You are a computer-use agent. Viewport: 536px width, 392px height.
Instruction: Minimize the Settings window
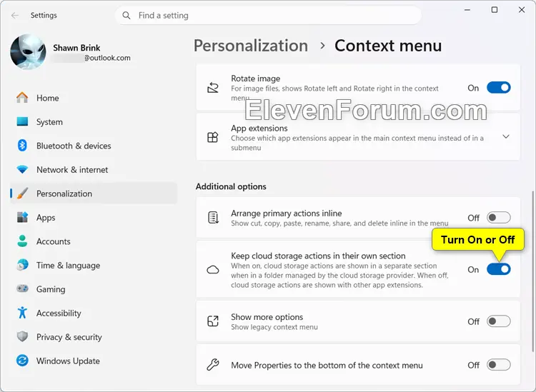(467, 10)
